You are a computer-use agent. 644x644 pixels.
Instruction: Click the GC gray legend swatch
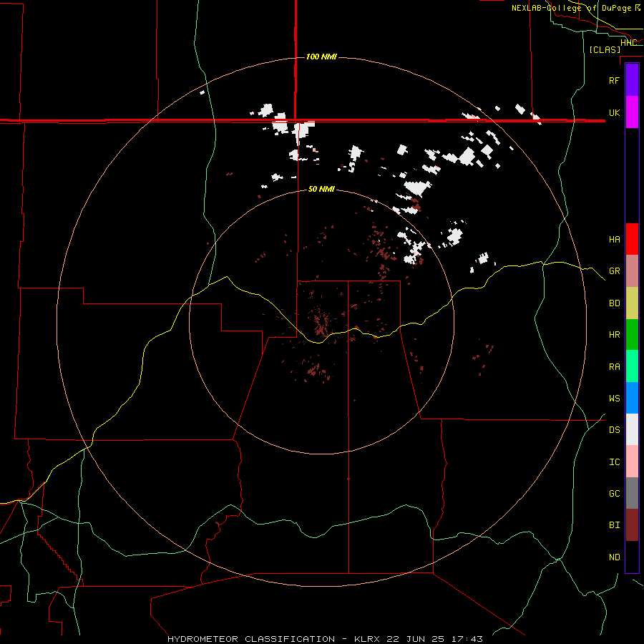pos(632,493)
